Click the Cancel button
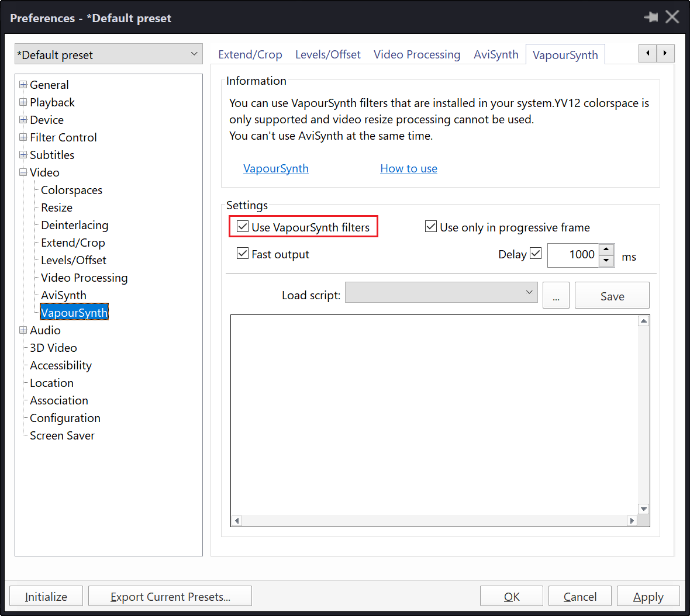 580,596
